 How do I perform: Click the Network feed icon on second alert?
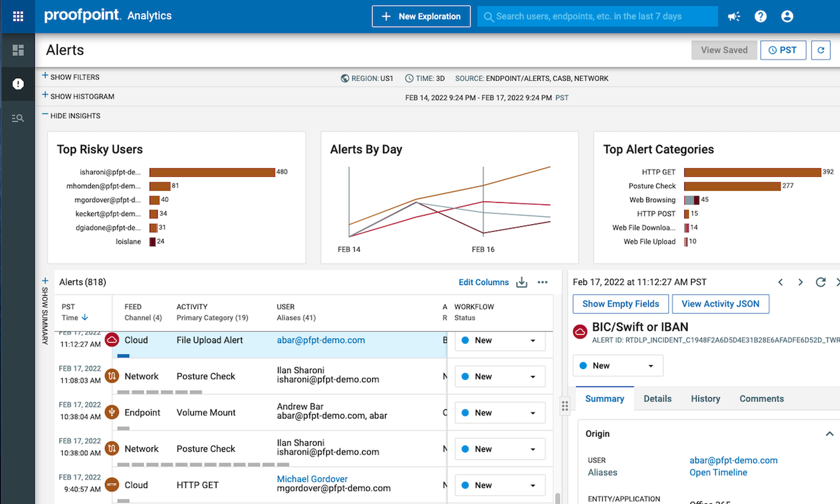tap(112, 376)
